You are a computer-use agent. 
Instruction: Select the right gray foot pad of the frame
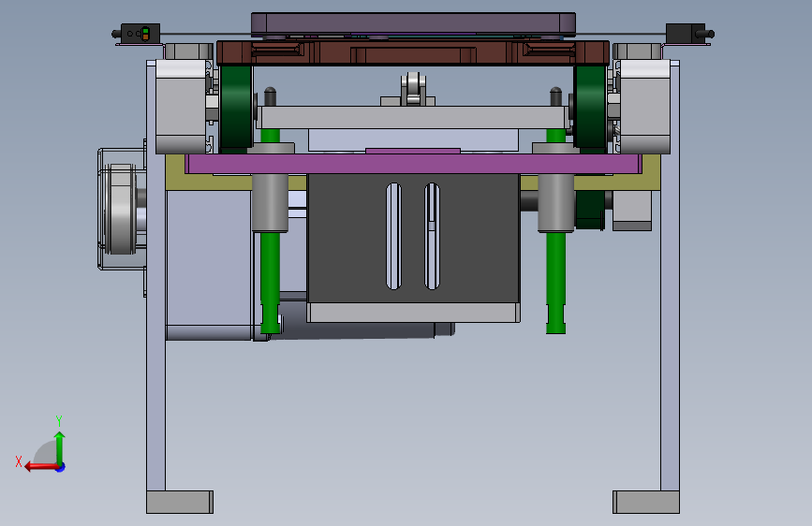tap(646, 503)
